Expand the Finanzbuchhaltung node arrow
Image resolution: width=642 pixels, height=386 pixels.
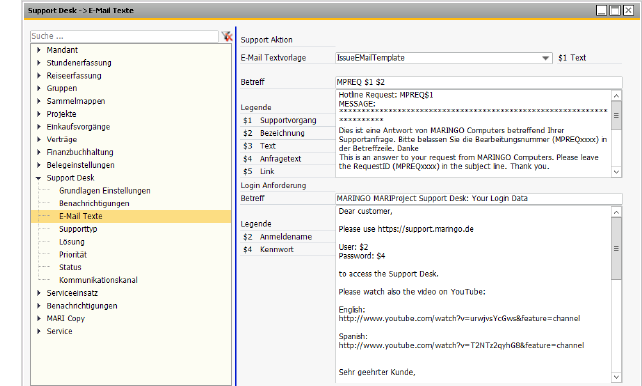click(x=39, y=152)
